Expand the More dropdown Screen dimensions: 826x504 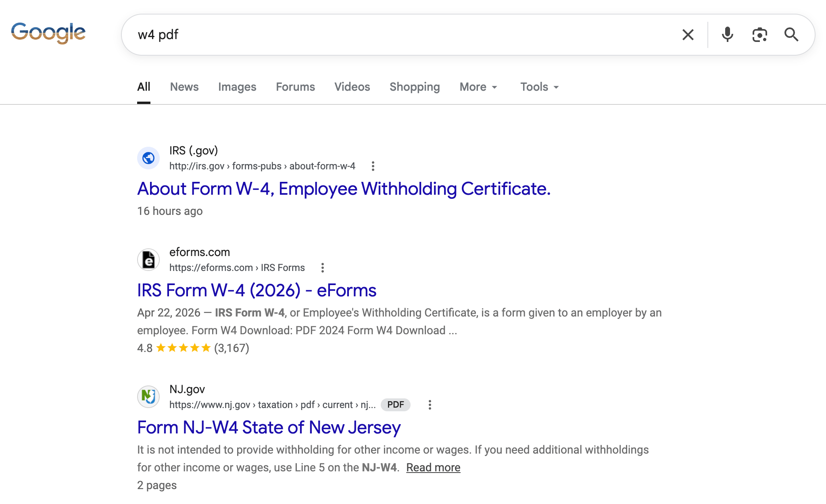tap(479, 87)
